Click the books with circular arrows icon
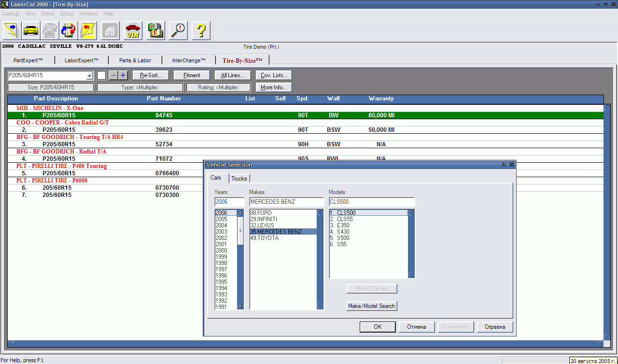 click(68, 31)
